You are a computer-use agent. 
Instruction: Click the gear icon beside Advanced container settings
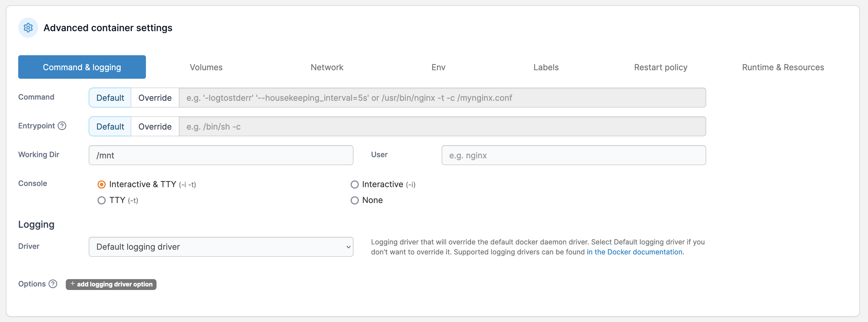coord(28,28)
